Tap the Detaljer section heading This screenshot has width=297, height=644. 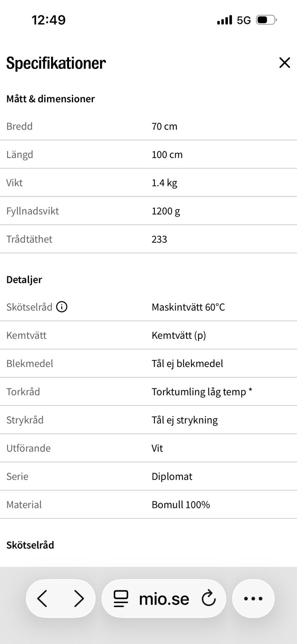click(x=24, y=280)
